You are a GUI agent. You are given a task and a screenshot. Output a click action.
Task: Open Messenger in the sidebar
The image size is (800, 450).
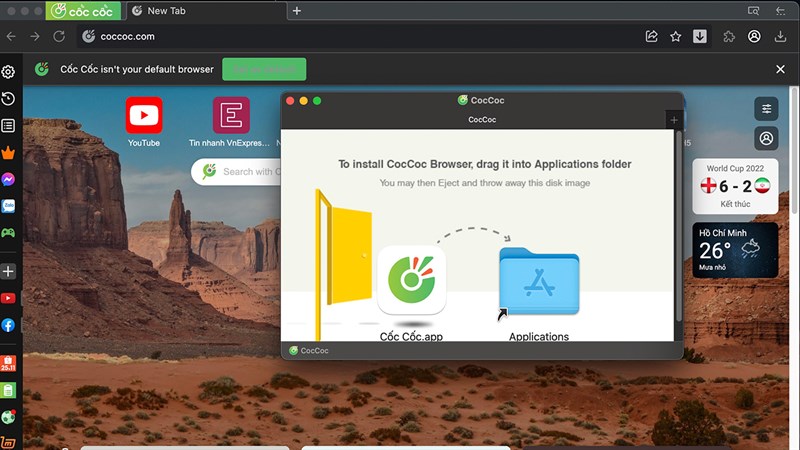pyautogui.click(x=8, y=180)
